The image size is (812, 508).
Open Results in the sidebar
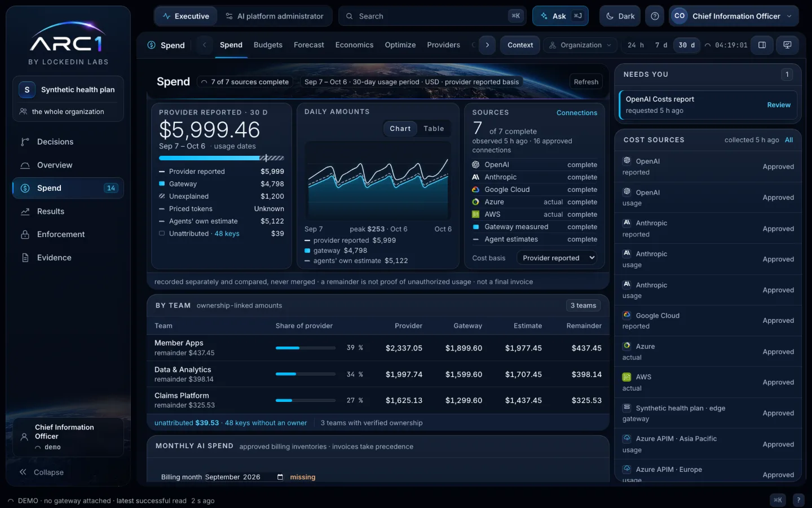point(68,211)
